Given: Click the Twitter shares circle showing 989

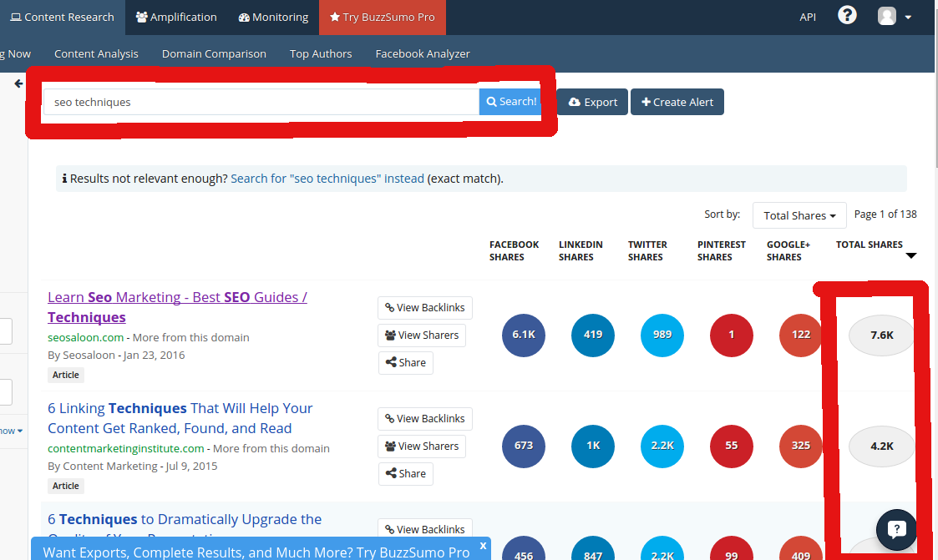Looking at the screenshot, I should coord(662,335).
